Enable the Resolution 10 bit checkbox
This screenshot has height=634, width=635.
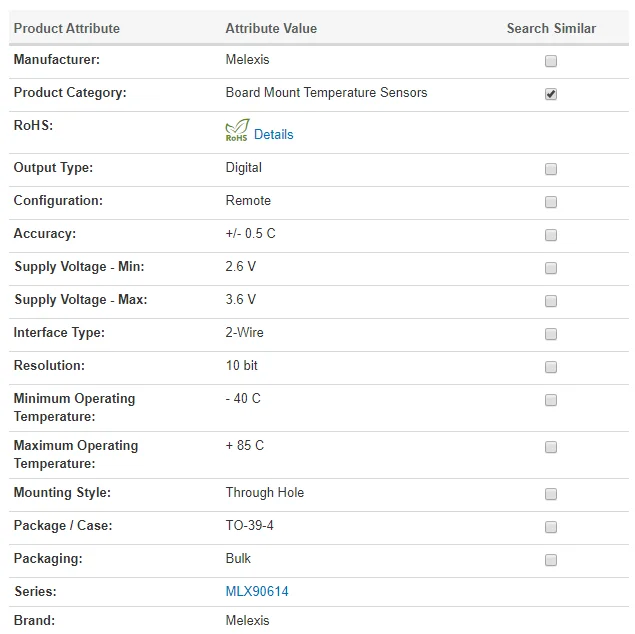551,367
